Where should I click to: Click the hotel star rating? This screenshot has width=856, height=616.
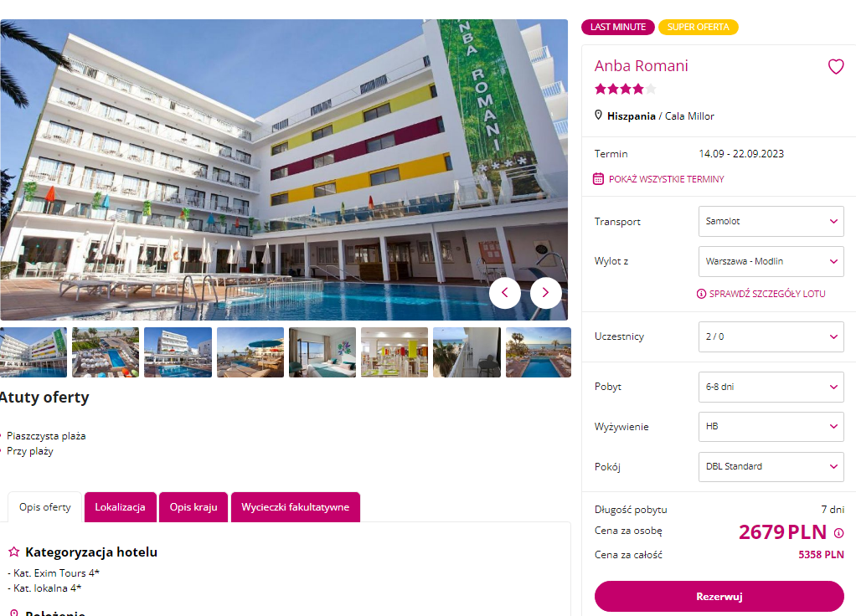coord(625,89)
